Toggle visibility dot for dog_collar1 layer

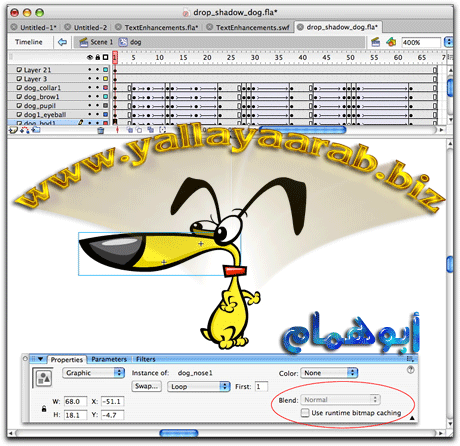click(x=90, y=88)
